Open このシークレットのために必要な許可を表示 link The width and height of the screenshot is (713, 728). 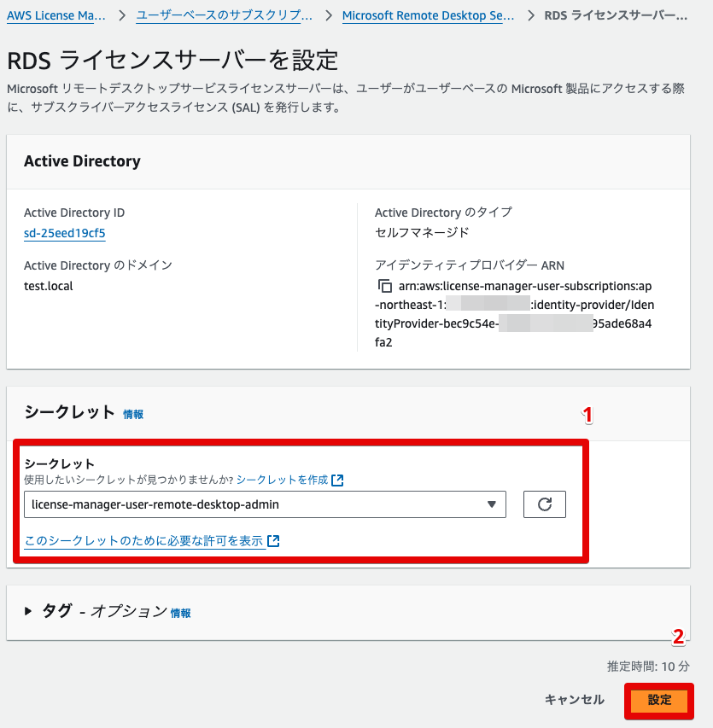[143, 540]
